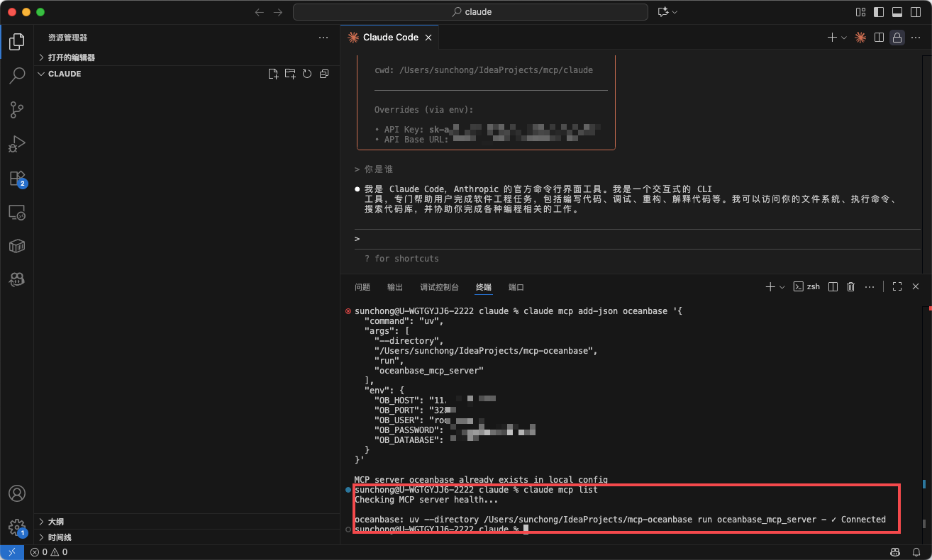The height and width of the screenshot is (560, 932).
Task: Toggle the bottom panel layout button
Action: click(x=897, y=12)
